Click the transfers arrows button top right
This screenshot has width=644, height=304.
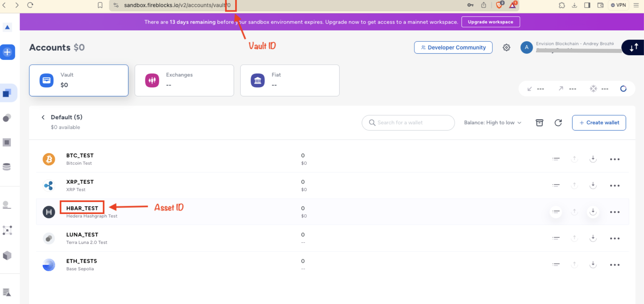click(633, 47)
